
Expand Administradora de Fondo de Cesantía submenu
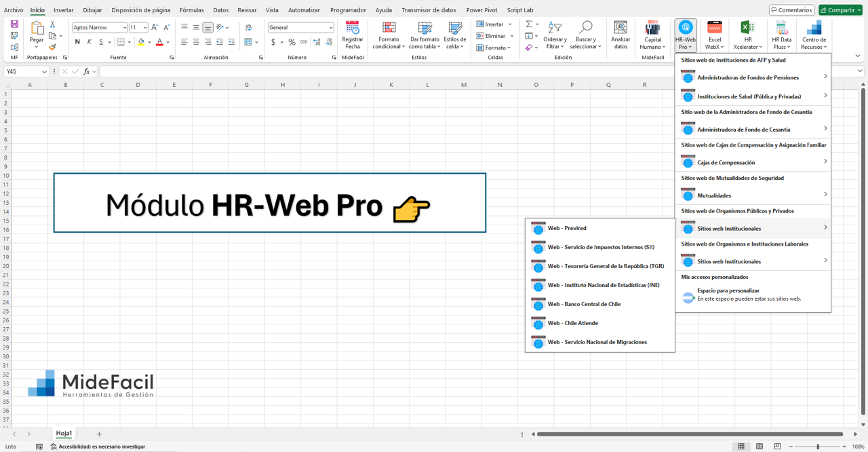(x=753, y=129)
